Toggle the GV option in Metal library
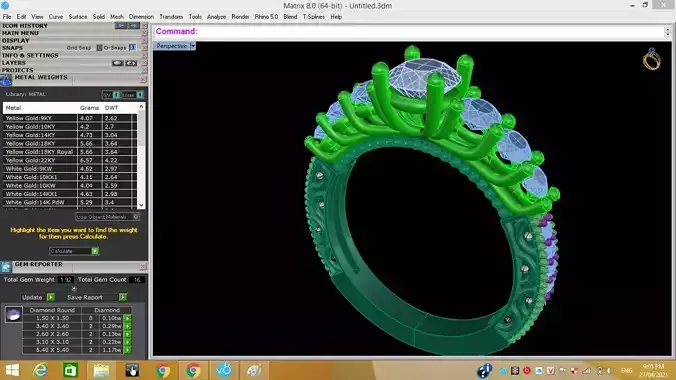 (116, 95)
